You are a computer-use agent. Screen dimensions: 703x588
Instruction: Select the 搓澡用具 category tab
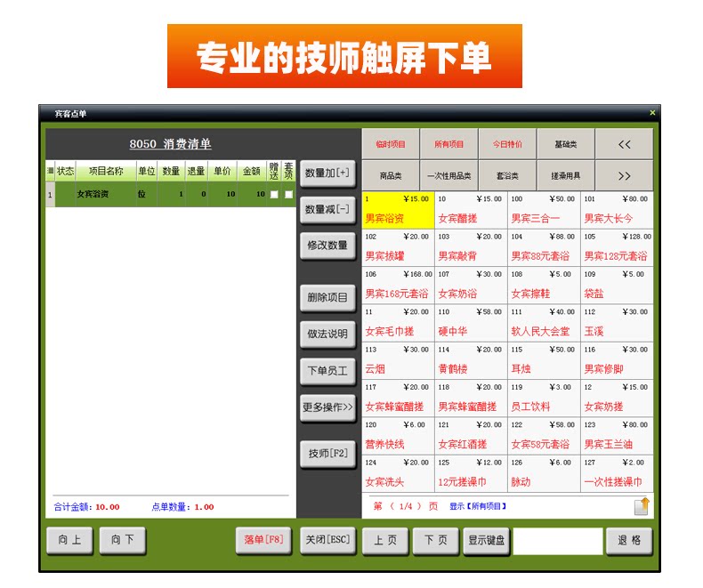566,175
